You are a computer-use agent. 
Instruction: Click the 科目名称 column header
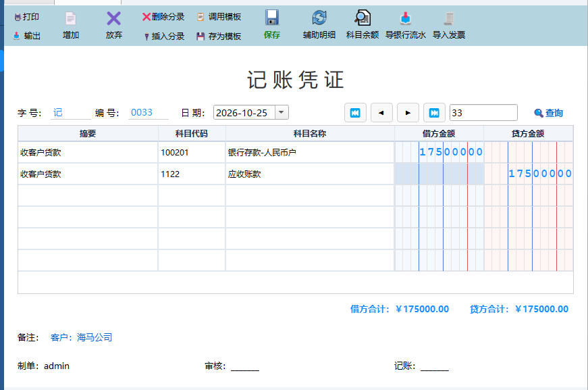click(310, 134)
